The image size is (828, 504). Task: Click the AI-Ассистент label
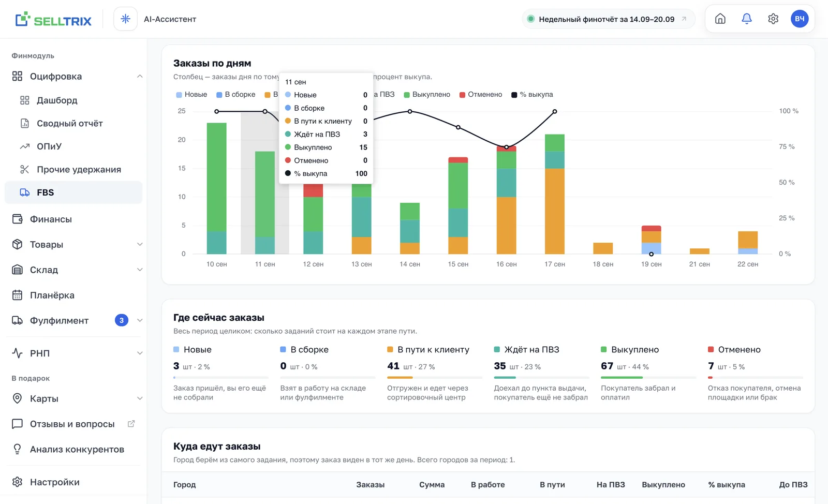point(170,19)
